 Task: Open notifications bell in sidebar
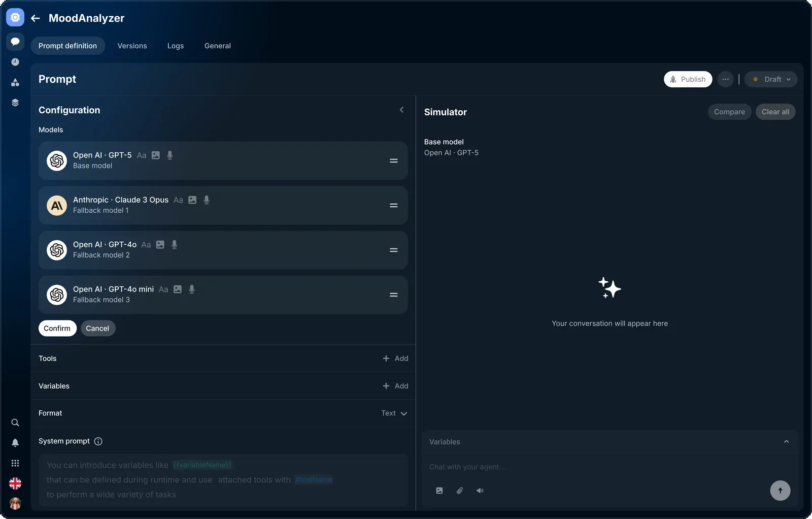coord(15,443)
